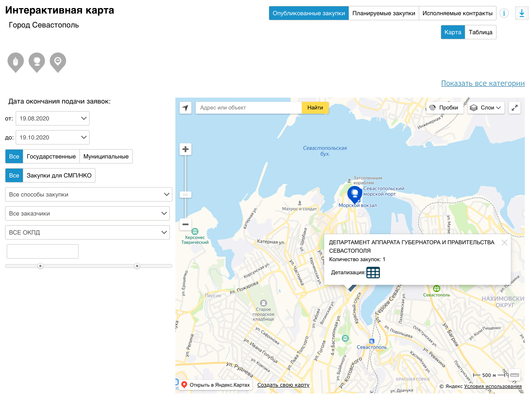Select Закупки для СМП/НКО filter
This screenshot has width=532, height=401.
pyautogui.click(x=59, y=175)
